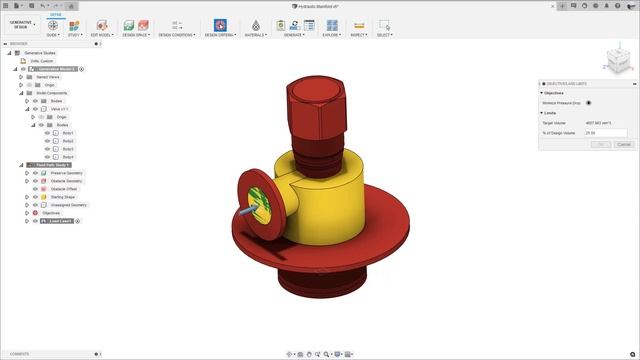Click the Orbit tool in navigation bar
The image size is (640, 360).
[x=289, y=354]
